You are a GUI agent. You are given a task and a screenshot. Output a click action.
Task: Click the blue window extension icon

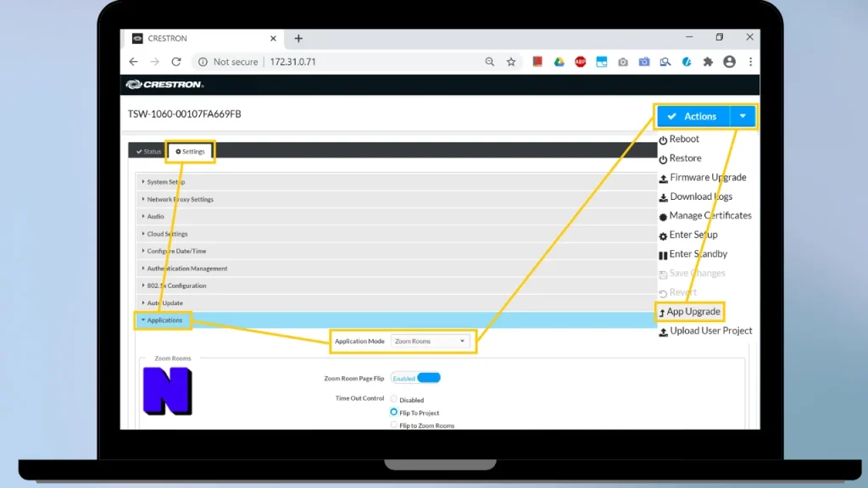pyautogui.click(x=602, y=61)
